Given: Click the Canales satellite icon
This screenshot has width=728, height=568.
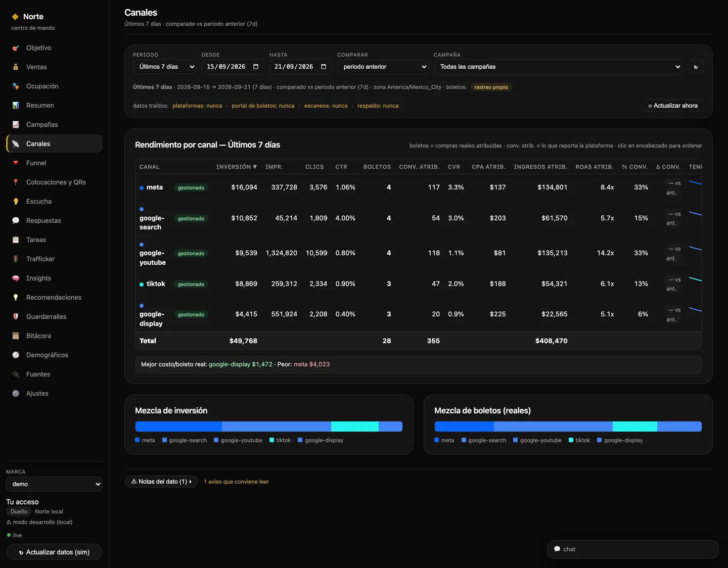Looking at the screenshot, I should coord(16,144).
